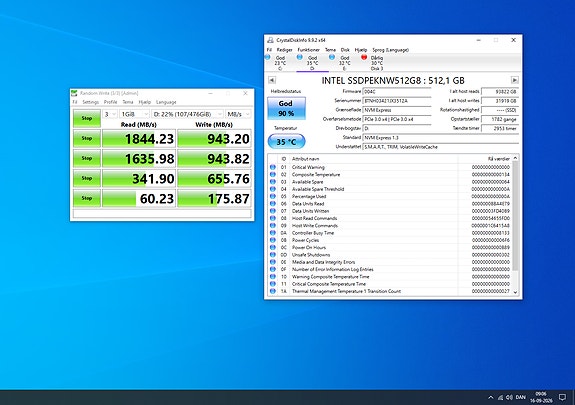Open the Sprog (Language) menu
The width and height of the screenshot is (575, 405).
click(x=390, y=50)
